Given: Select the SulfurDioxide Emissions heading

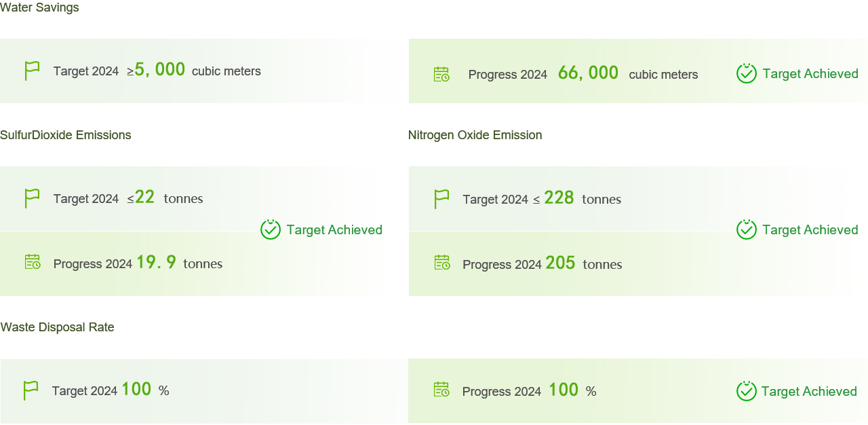Looking at the screenshot, I should pyautogui.click(x=66, y=135).
